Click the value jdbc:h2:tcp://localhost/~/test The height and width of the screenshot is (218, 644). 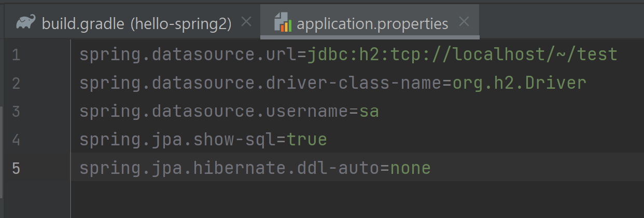coord(463,55)
